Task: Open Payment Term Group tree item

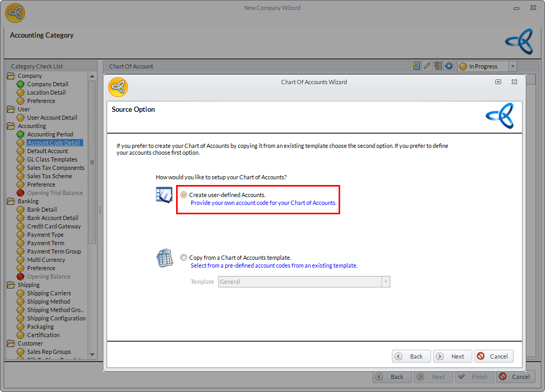Action: (54, 251)
